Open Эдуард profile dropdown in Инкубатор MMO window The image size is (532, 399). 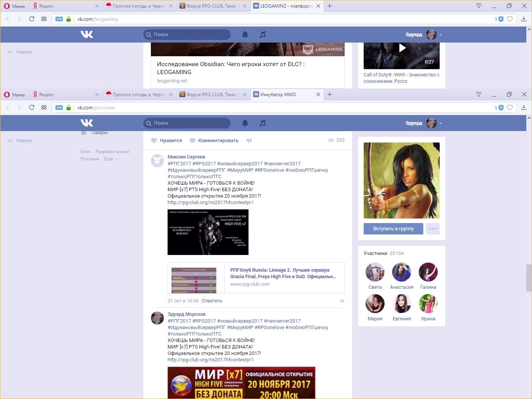tap(441, 123)
